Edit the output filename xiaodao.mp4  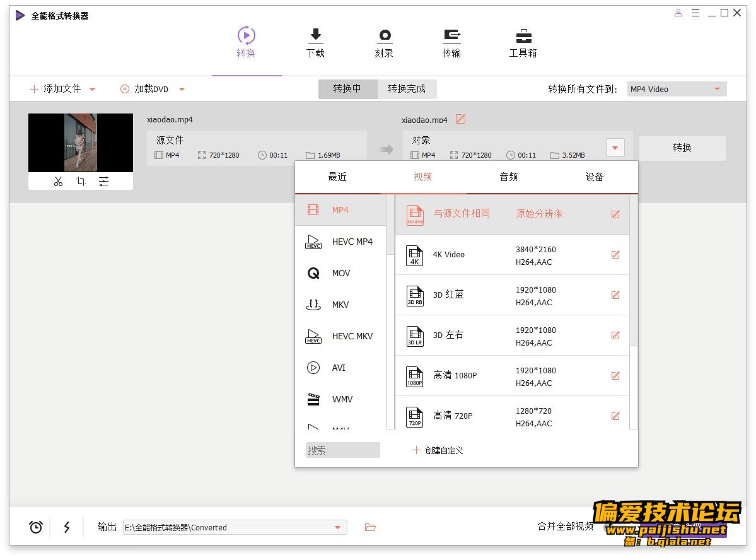461,119
